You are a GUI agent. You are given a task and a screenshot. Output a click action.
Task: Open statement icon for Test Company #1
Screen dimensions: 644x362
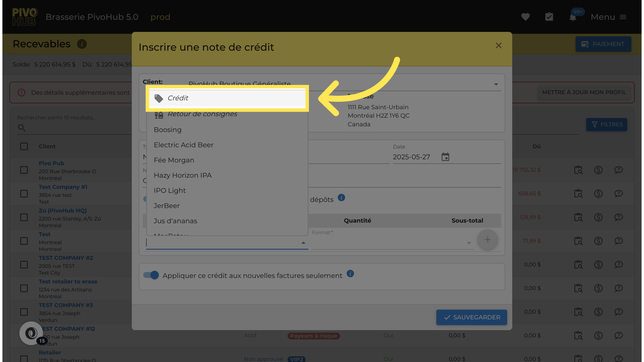point(578,194)
